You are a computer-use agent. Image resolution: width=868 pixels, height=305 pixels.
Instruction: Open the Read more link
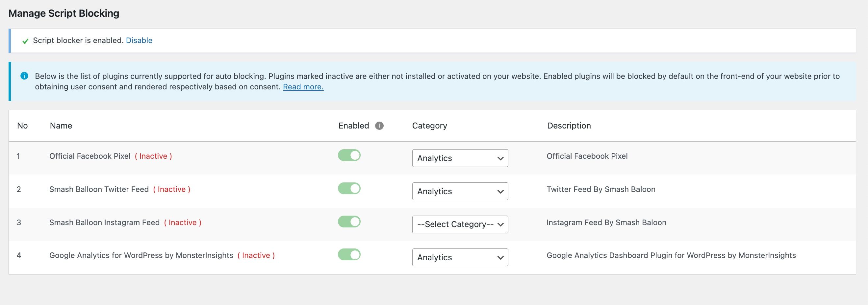click(303, 87)
